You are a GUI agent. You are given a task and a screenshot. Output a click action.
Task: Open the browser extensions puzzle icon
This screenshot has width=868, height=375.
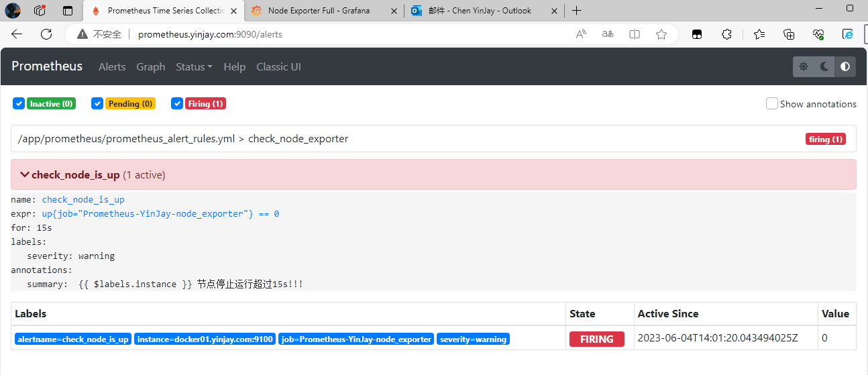click(x=726, y=34)
